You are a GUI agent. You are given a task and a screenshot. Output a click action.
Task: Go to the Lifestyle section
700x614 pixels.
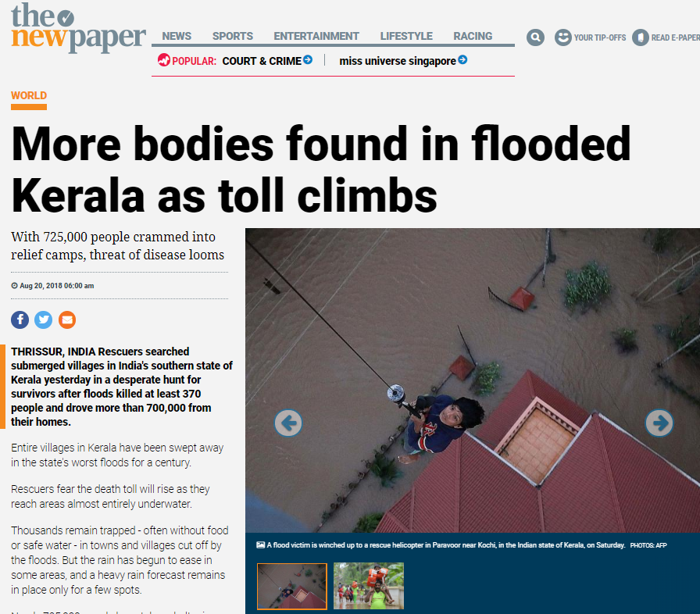[406, 36]
